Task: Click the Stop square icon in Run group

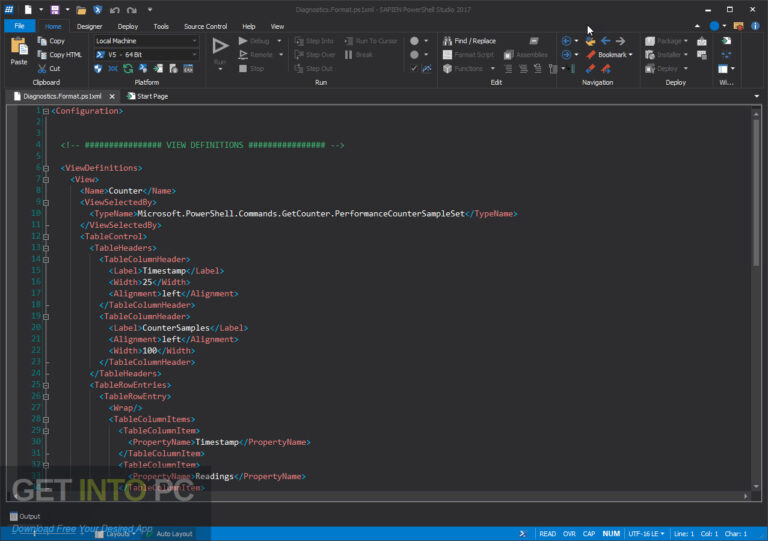Action: point(243,69)
